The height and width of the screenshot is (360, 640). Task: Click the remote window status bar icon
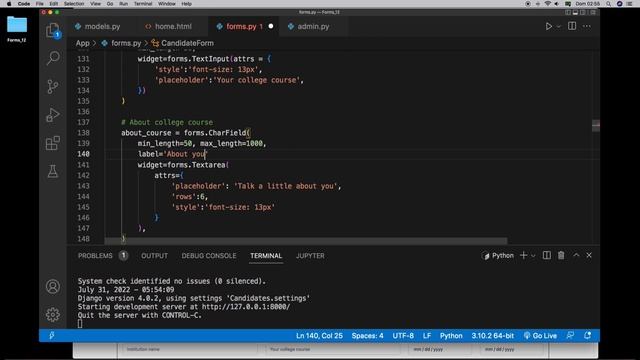52,336
